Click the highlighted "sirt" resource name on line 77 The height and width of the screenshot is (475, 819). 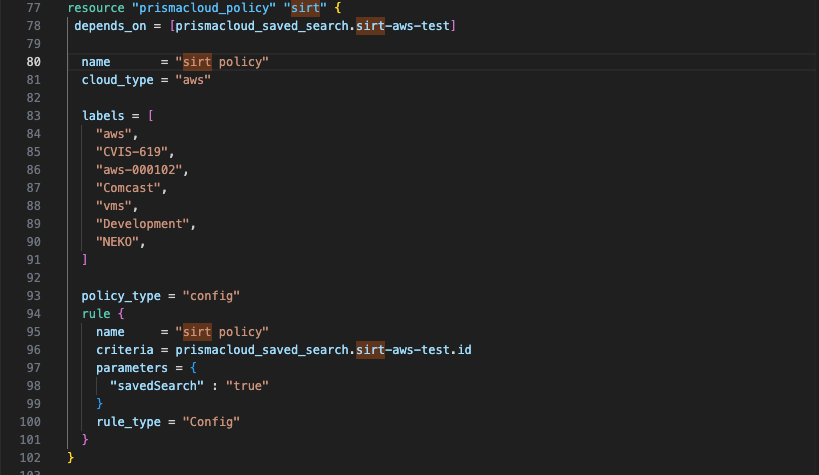(x=305, y=8)
